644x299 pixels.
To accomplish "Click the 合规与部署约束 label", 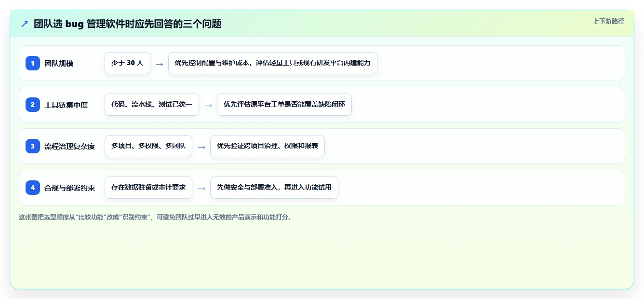I will (70, 188).
